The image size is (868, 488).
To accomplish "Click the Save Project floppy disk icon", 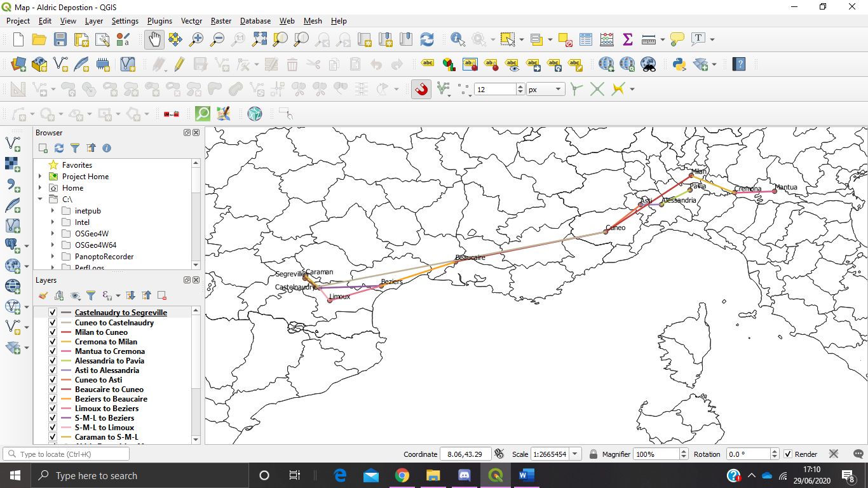I will click(x=60, y=39).
